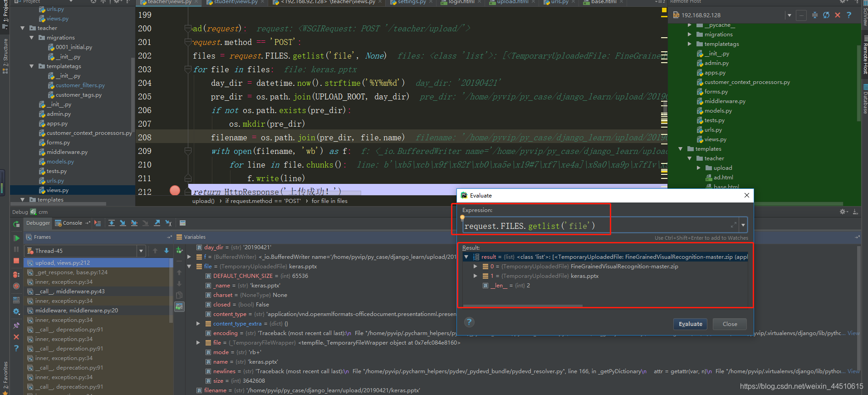
Task: Refresh the Remote Host file tree
Action: point(826,15)
